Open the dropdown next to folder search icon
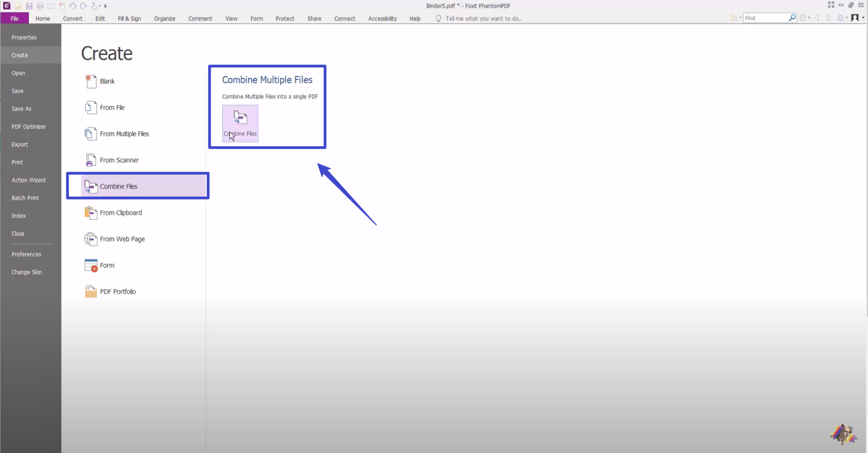 coord(741,17)
